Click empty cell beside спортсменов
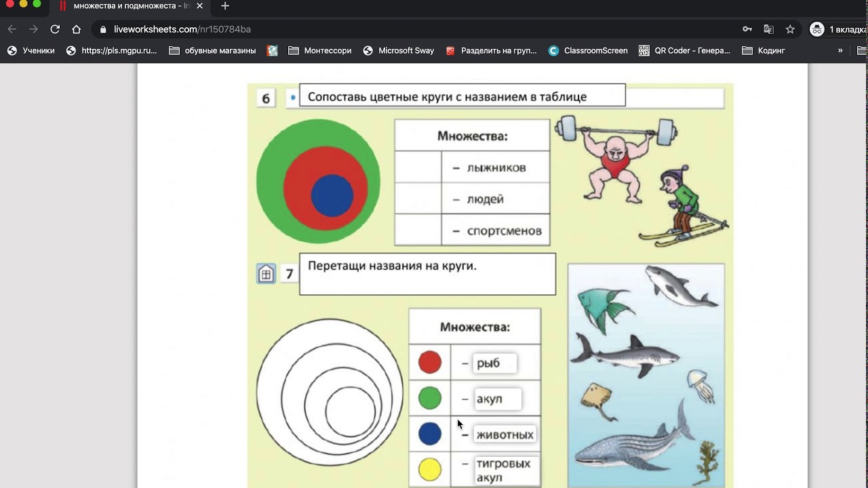868x488 pixels. click(x=418, y=230)
